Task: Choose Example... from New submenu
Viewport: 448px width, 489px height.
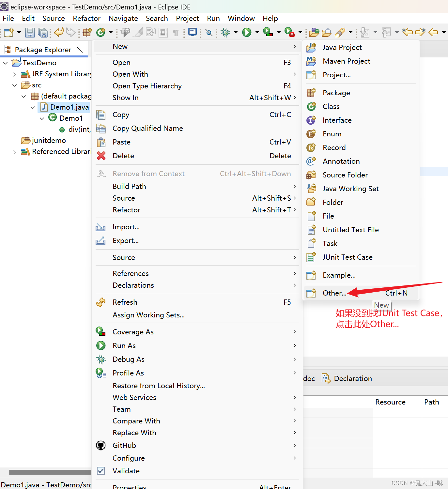Action: coord(361,275)
